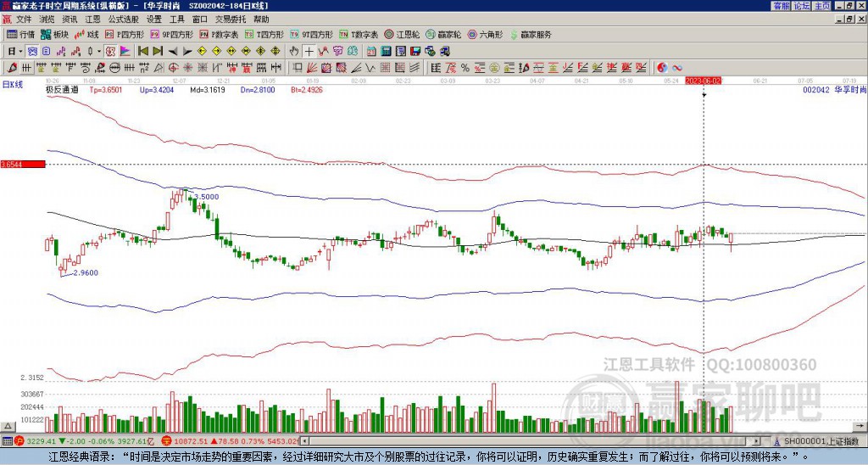
Task: Select the percent % tool
Action: (x=465, y=68)
